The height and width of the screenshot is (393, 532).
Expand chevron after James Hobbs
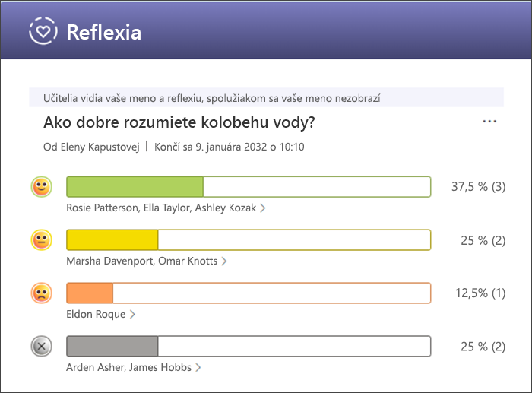[198, 368]
